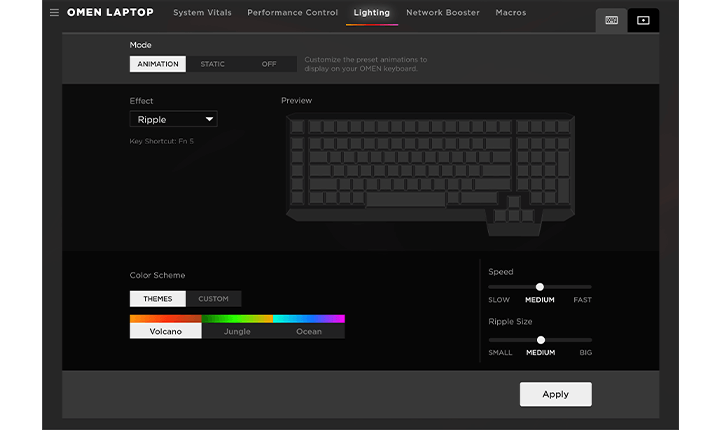
Task: Select the Animation mode
Action: tap(157, 64)
